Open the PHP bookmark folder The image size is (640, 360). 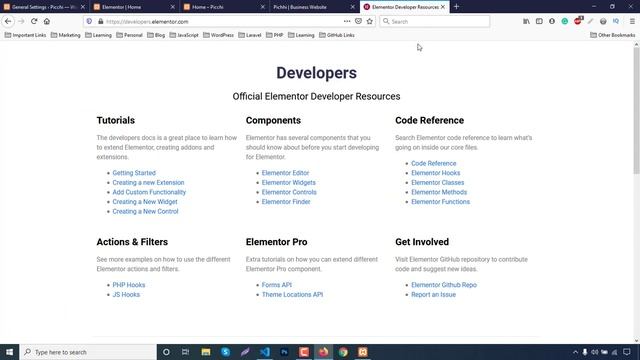click(275, 35)
